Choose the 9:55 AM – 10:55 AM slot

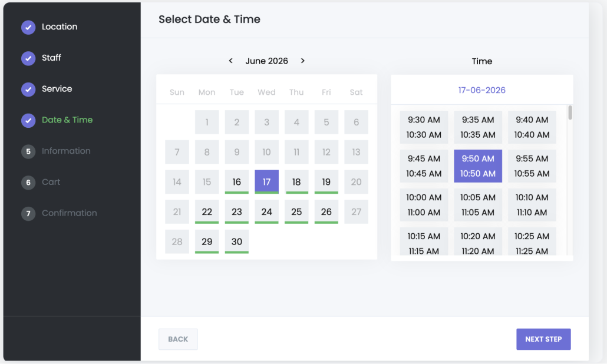pos(532,166)
